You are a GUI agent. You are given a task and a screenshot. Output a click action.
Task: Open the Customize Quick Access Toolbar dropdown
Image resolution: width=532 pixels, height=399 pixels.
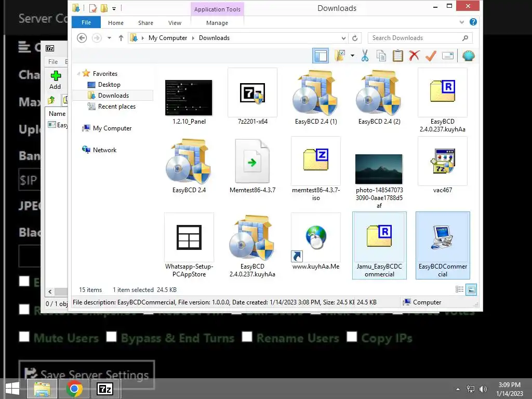pyautogui.click(x=114, y=8)
